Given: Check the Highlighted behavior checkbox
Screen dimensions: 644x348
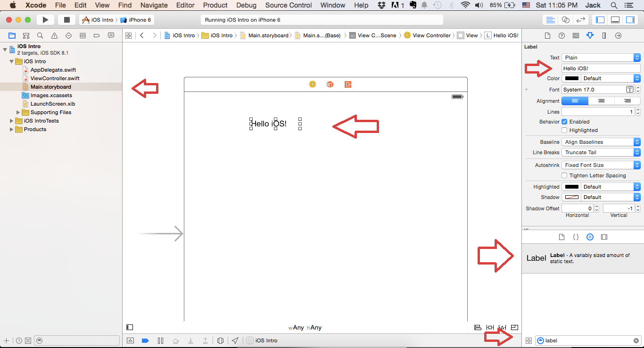Looking at the screenshot, I should pos(564,130).
